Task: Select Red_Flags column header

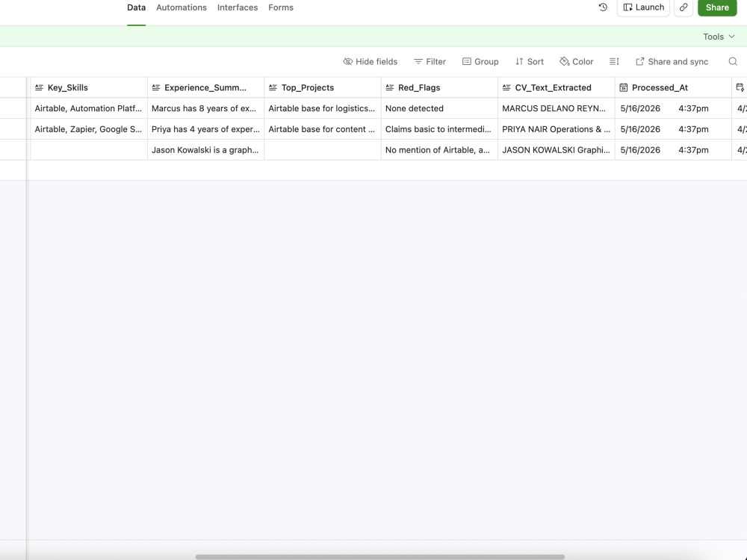Action: [439, 87]
